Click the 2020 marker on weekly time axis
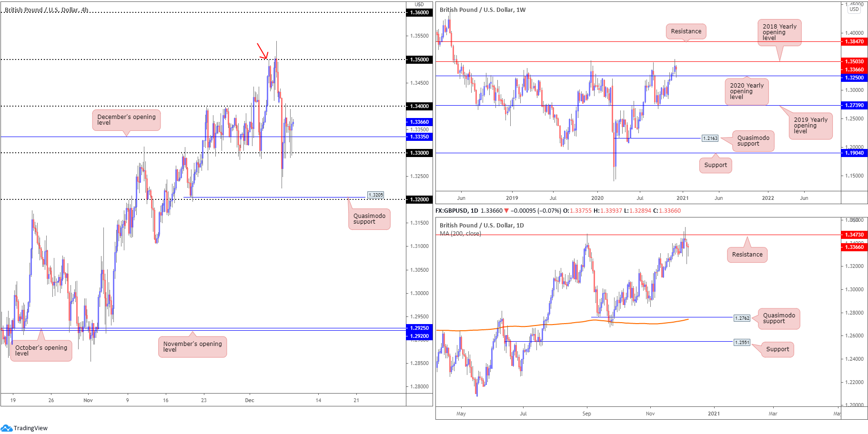868x434 pixels. 597,198
